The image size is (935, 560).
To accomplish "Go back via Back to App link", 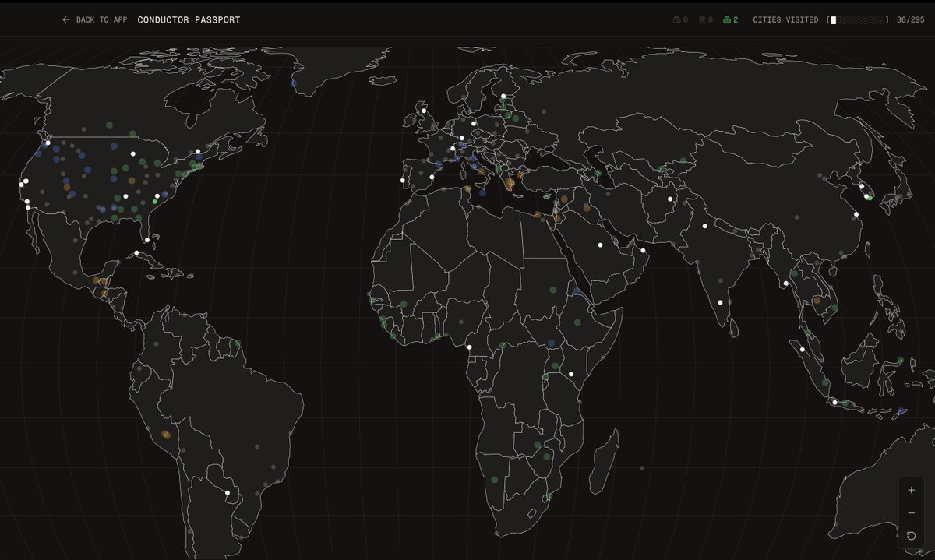I will pos(94,19).
